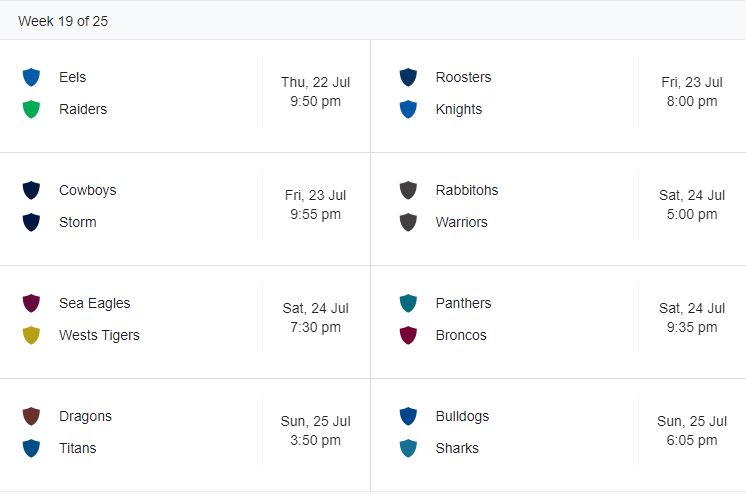Click the Broncos maroon shield icon
The height and width of the screenshot is (494, 746).
408,335
